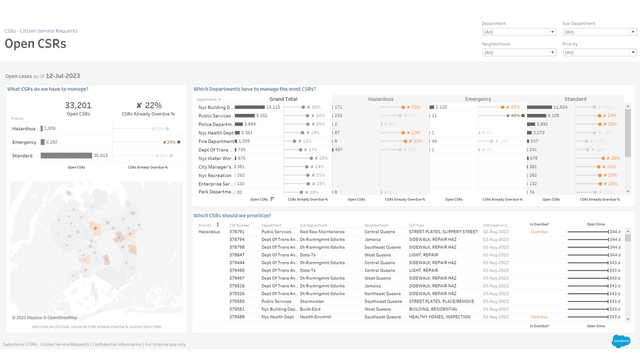This screenshot has height=363, width=640.
Task: Open the Neighborhood filter dropdown
Action: [x=519, y=52]
